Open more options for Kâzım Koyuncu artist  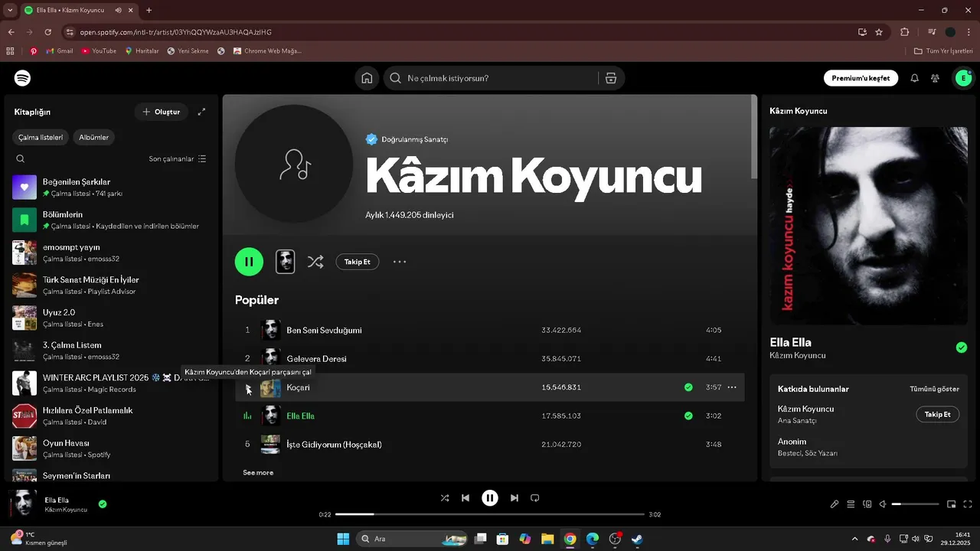[x=400, y=262]
